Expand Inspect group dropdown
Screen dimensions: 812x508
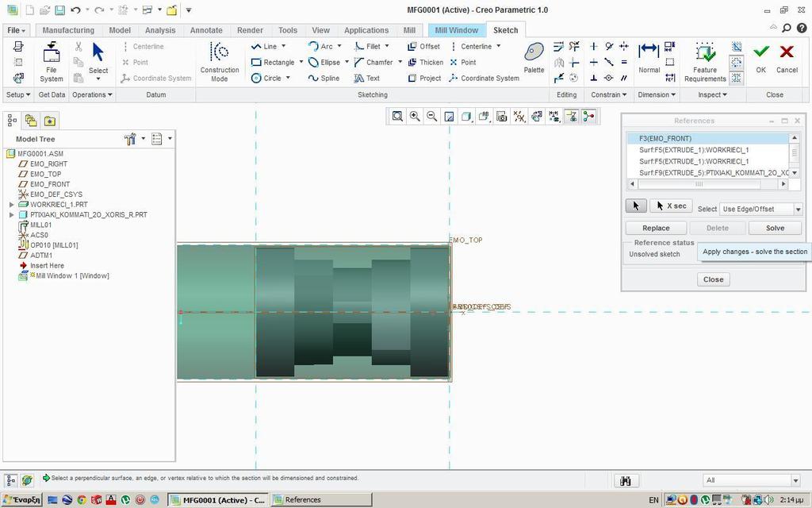[713, 95]
